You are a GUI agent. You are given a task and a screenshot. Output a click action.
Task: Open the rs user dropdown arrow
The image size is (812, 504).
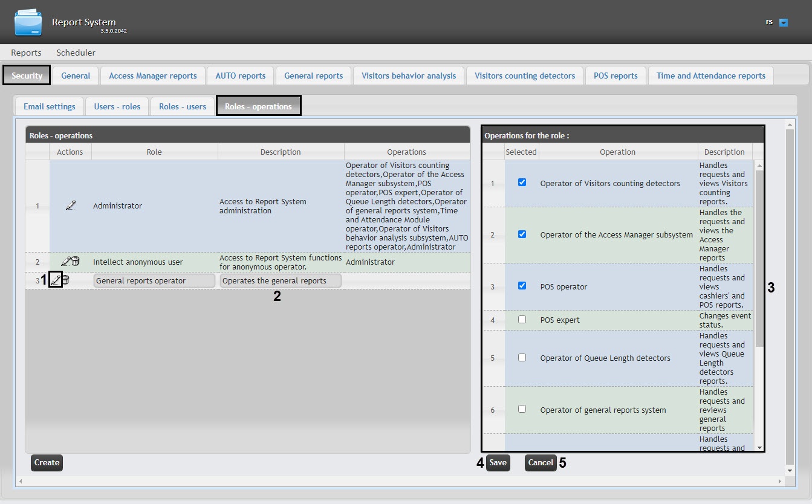[784, 23]
